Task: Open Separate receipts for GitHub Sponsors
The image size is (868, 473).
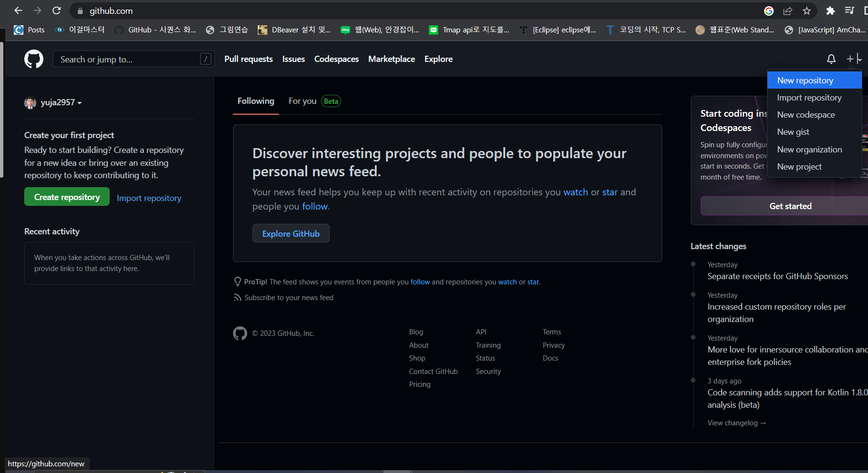Action: click(x=777, y=276)
